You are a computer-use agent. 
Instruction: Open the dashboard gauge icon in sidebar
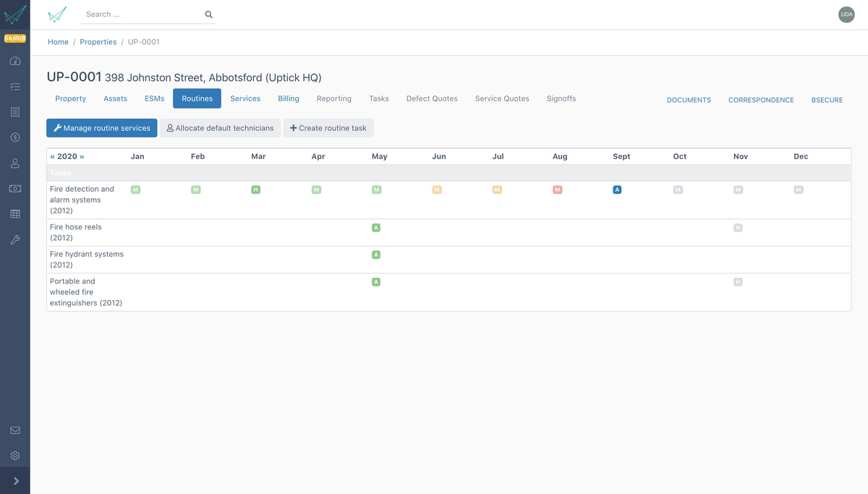(15, 61)
